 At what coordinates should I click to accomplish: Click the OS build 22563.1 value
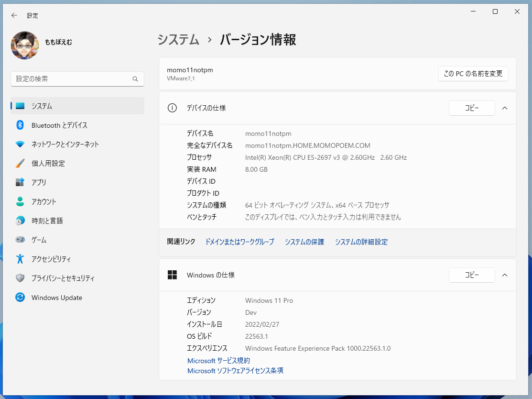257,336
